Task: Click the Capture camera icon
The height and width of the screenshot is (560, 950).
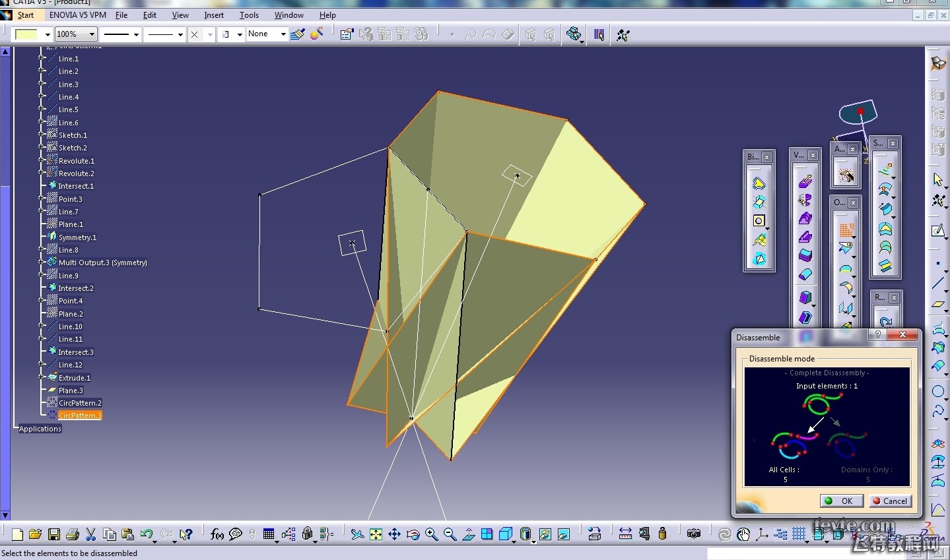Action: coord(693,534)
